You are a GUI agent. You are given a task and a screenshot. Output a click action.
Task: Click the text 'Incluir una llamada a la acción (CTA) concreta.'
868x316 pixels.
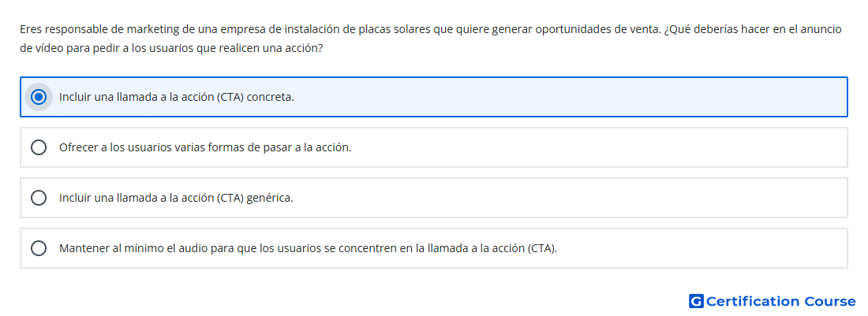[177, 97]
